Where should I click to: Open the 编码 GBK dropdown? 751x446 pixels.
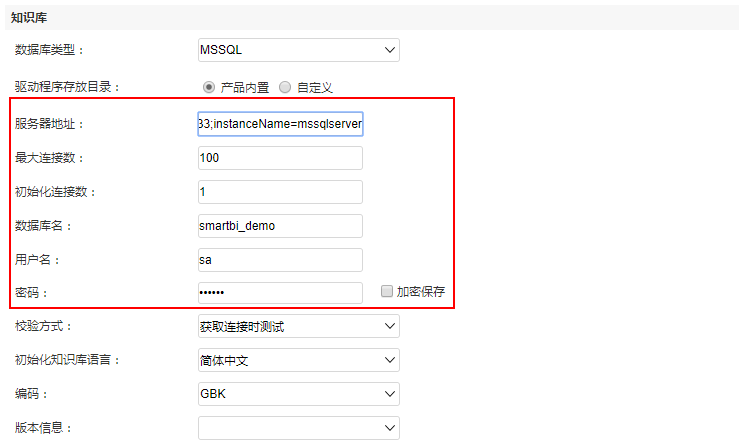pos(298,394)
